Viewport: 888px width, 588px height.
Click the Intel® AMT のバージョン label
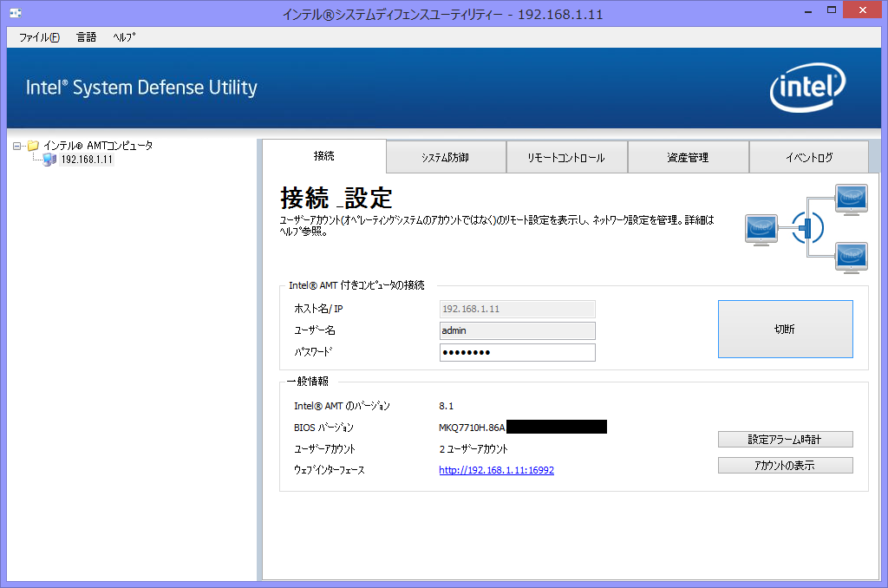pos(342,406)
